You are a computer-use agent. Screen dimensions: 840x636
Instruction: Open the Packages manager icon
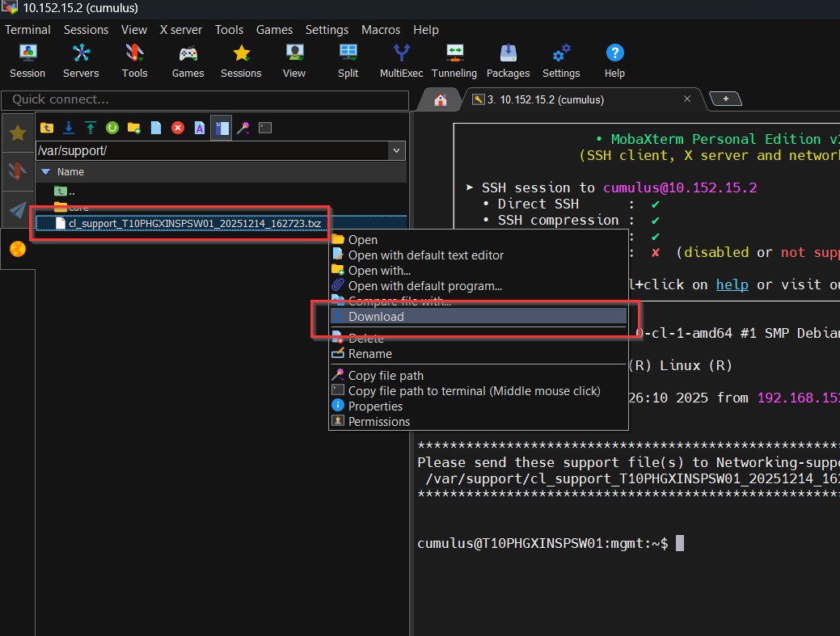pos(508,60)
